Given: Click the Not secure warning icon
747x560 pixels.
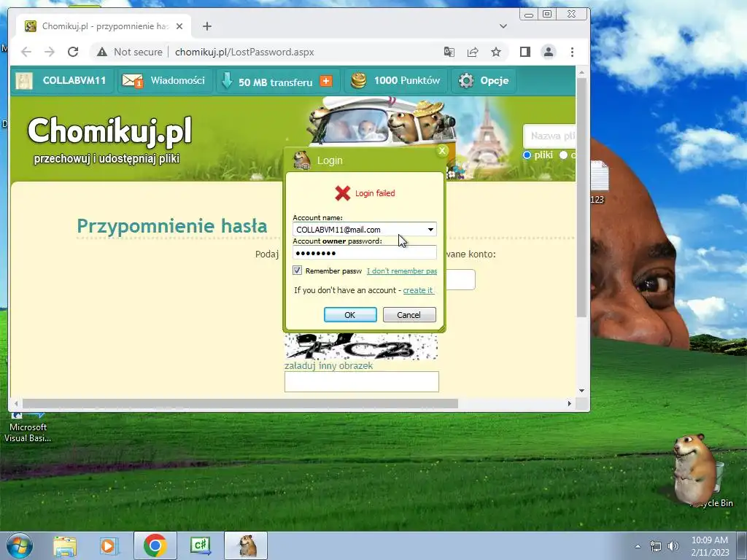Looking at the screenshot, I should (102, 52).
